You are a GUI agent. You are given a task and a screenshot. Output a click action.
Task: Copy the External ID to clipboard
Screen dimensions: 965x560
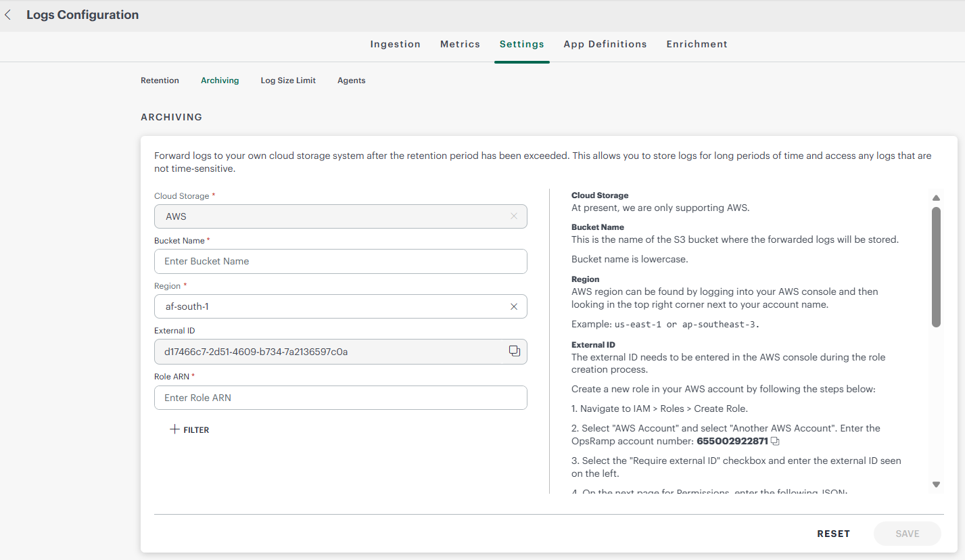click(514, 351)
